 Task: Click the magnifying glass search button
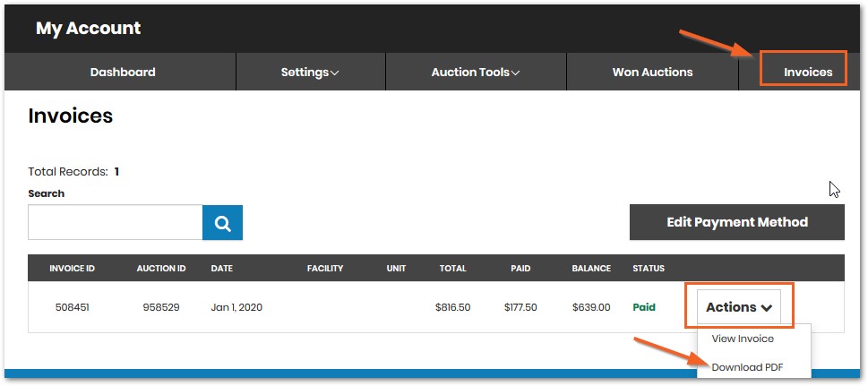222,223
